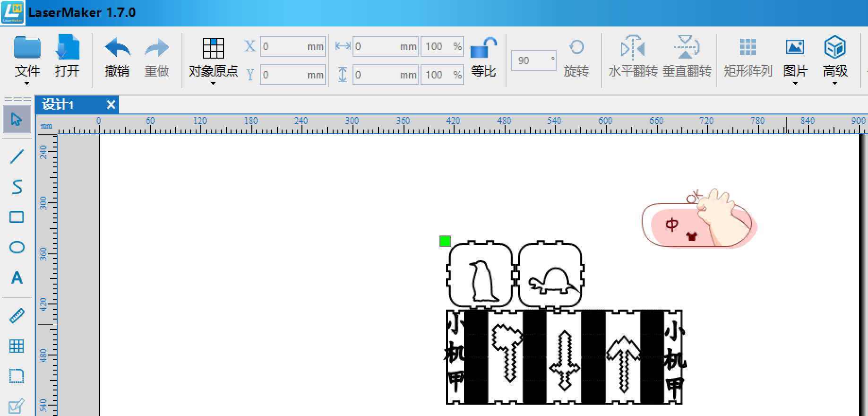Open the ruler measuring tool
Screen dimensions: 868x416
(17, 316)
